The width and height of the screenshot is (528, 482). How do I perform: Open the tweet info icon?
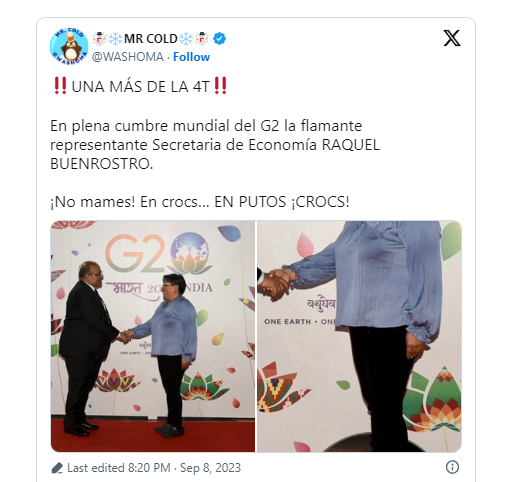452,467
